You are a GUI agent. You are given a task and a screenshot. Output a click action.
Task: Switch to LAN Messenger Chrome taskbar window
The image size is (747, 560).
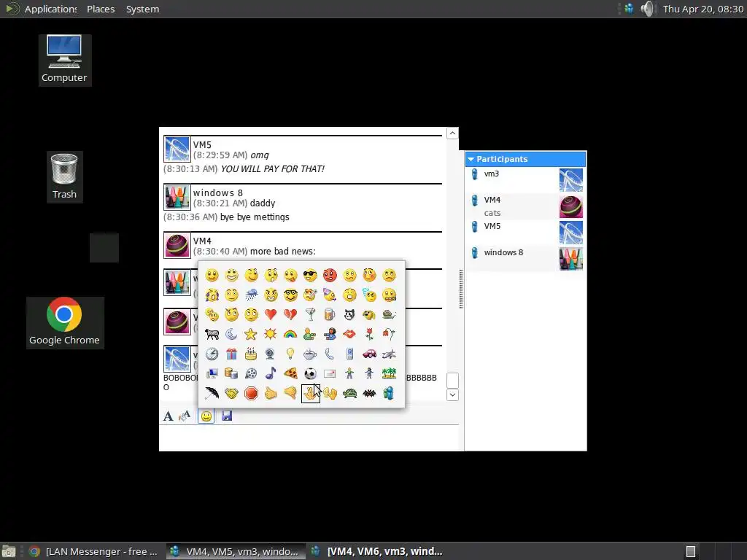[x=93, y=551]
